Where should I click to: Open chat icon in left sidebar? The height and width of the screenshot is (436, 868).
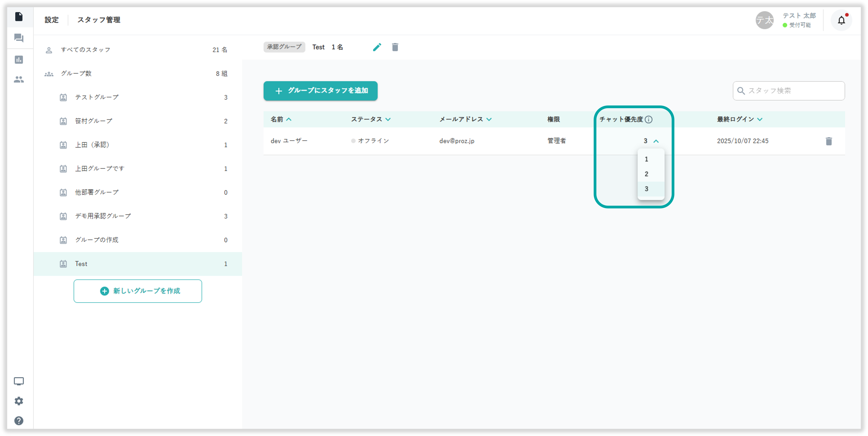pyautogui.click(x=19, y=38)
